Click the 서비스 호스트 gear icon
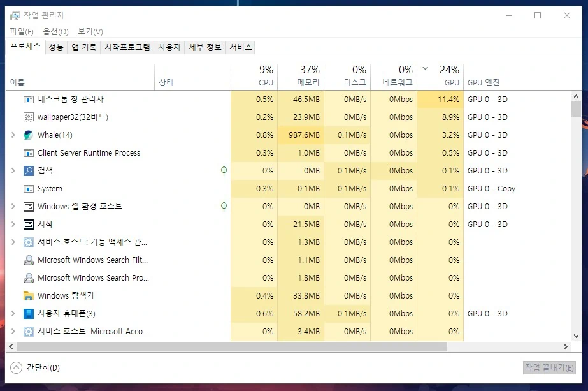 pyautogui.click(x=27, y=242)
